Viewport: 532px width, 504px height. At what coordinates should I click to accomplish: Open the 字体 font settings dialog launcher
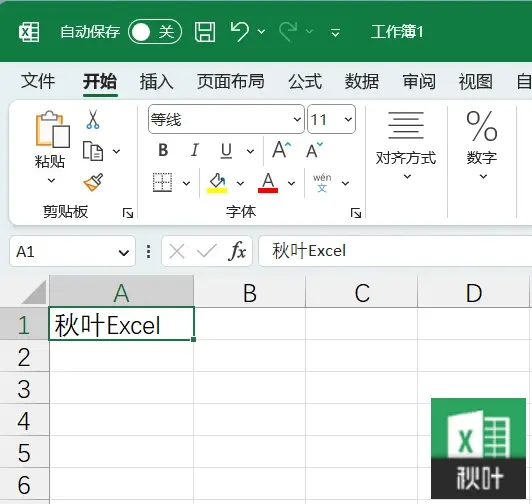point(356,213)
